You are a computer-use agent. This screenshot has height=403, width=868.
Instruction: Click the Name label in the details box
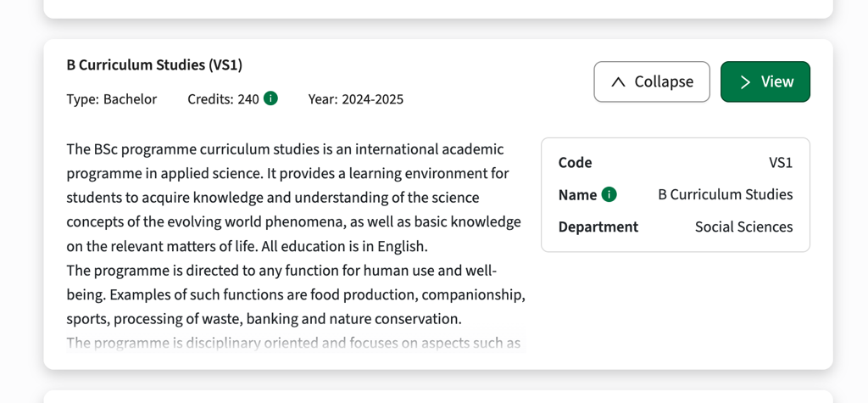[577, 194]
